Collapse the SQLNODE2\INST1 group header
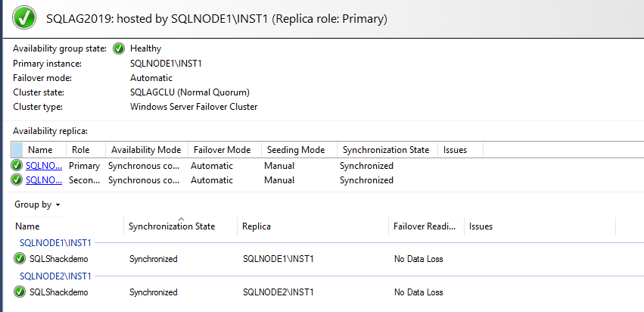The height and width of the screenshot is (312, 644). click(55, 276)
